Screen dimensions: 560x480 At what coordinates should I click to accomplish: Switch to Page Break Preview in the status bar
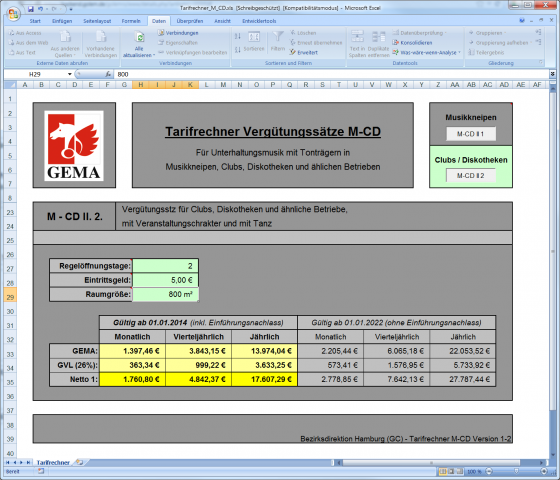[x=460, y=471]
